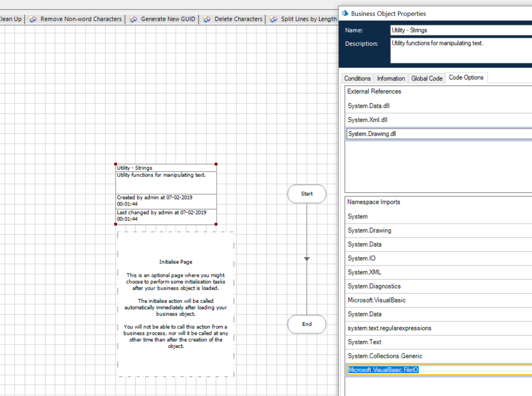This screenshot has width=532, height=396.
Task: Open the Global Code tab
Action: [427, 78]
